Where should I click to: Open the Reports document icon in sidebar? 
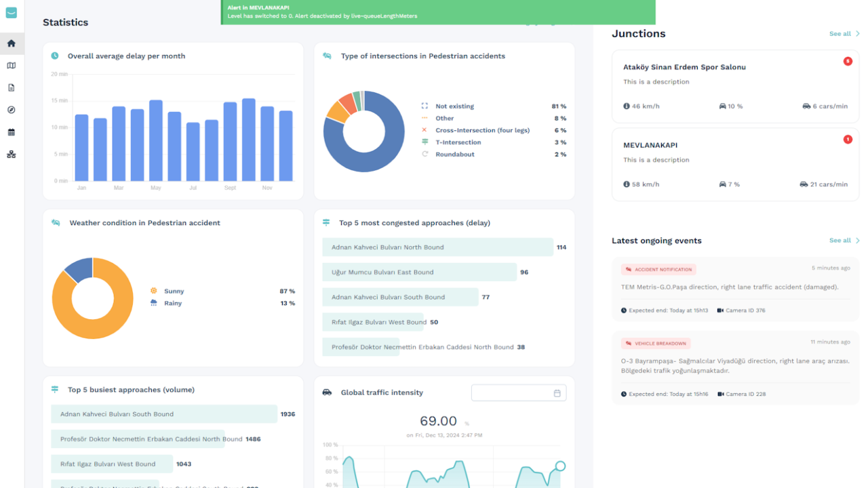tap(11, 87)
